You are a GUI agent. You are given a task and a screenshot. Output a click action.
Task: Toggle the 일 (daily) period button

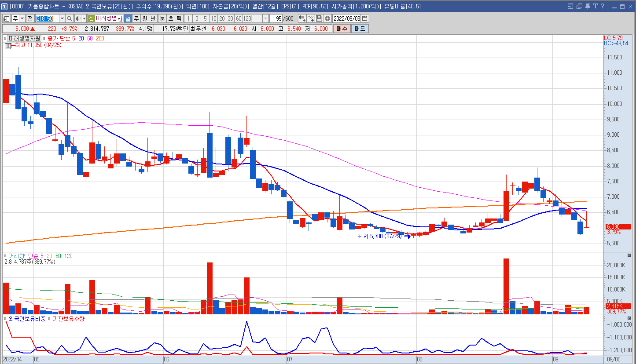[x=128, y=18]
